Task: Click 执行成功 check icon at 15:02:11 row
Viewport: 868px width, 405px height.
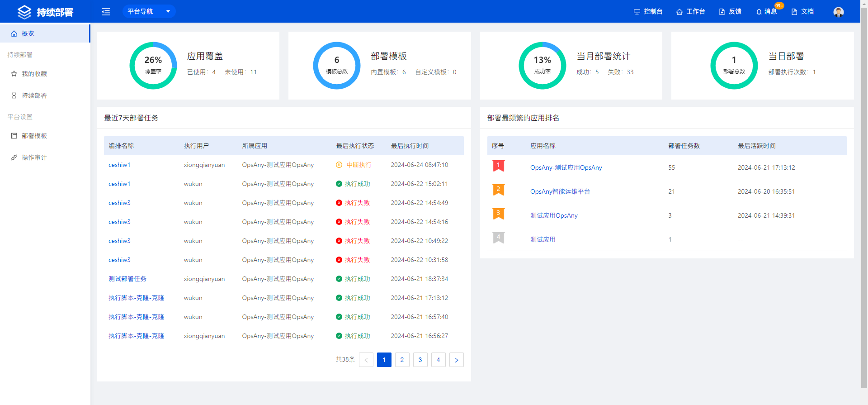Action: point(339,184)
